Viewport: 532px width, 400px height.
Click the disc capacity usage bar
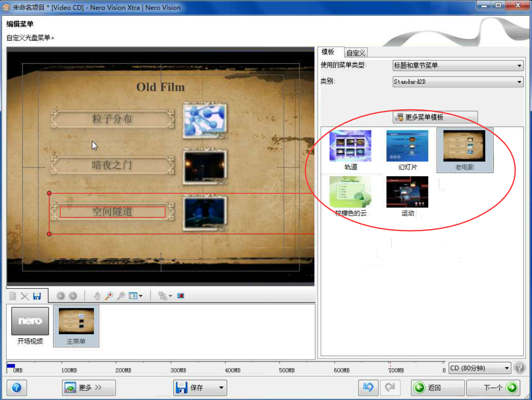[x=226, y=368]
